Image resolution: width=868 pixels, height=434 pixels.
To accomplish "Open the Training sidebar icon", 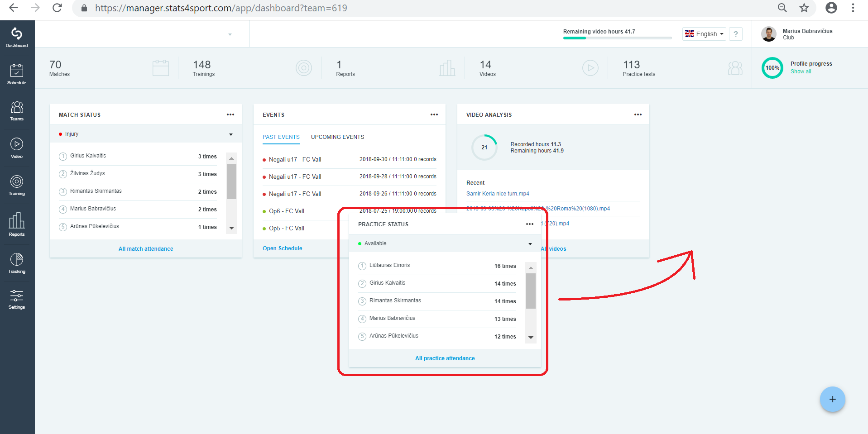I will click(17, 186).
